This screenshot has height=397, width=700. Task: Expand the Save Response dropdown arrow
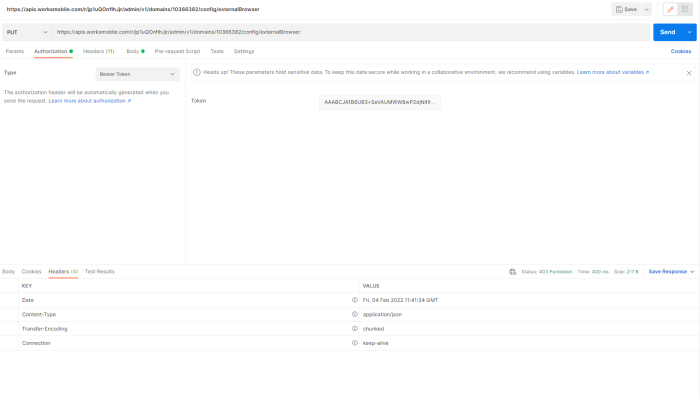(692, 272)
